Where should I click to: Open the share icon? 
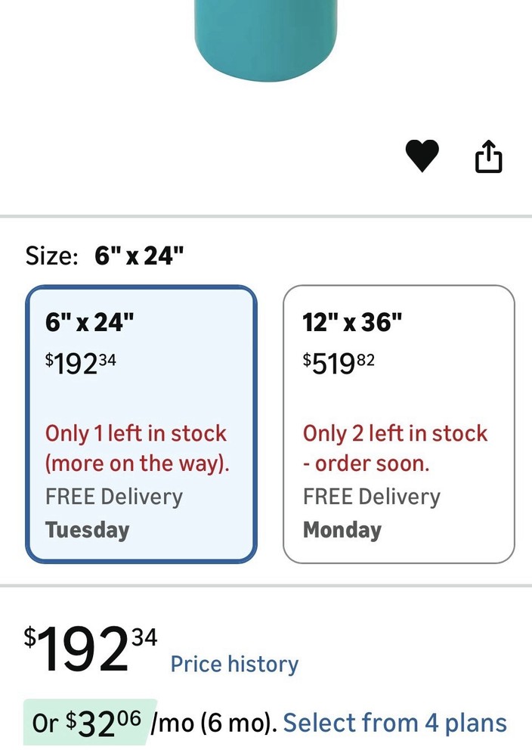[488, 156]
